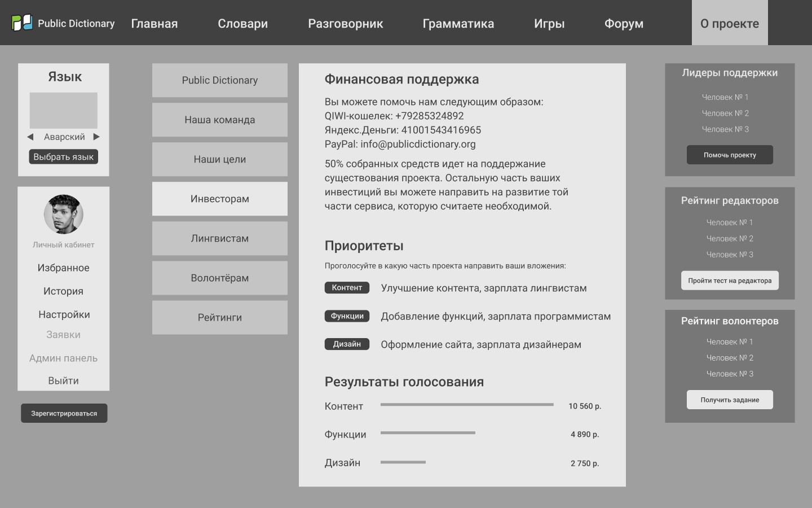812x508 pixels.
Task: Select the Инвесторам section
Action: (220, 199)
